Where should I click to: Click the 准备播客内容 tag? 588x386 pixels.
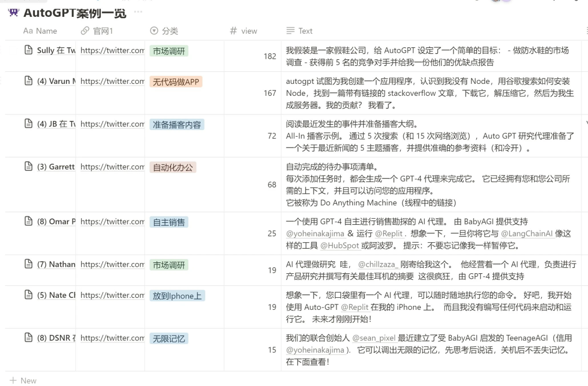click(176, 125)
